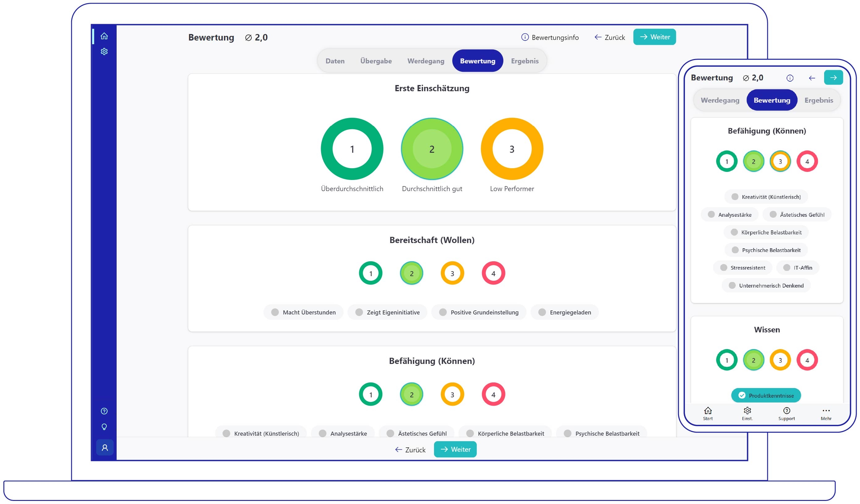Deselect the checked Produktkenntnisse chip

coord(766,395)
